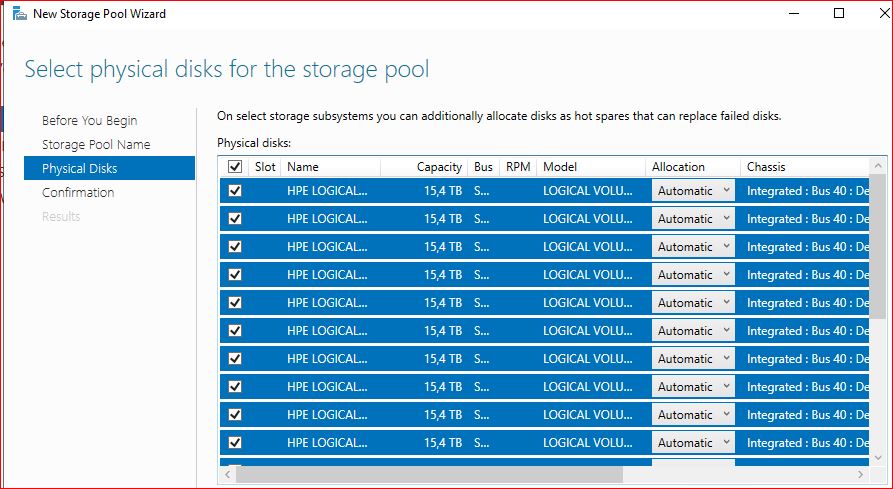Uncheck the last fully visible disk checkbox
The height and width of the screenshot is (489, 893).
click(x=235, y=443)
